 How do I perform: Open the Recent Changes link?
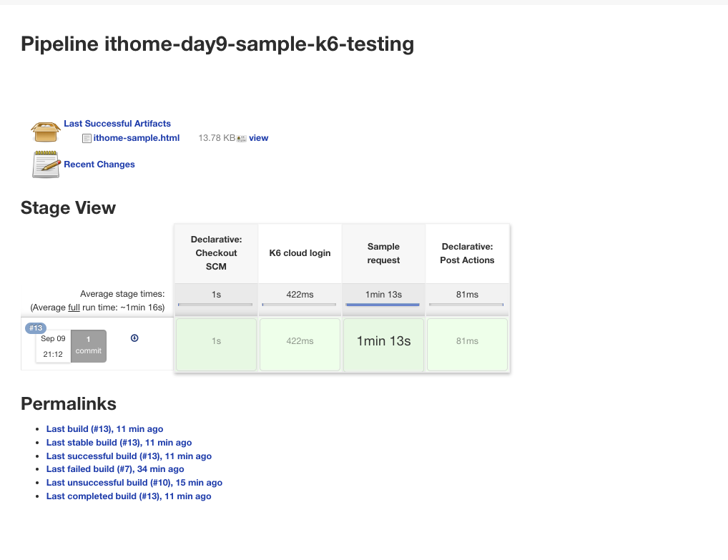99,164
